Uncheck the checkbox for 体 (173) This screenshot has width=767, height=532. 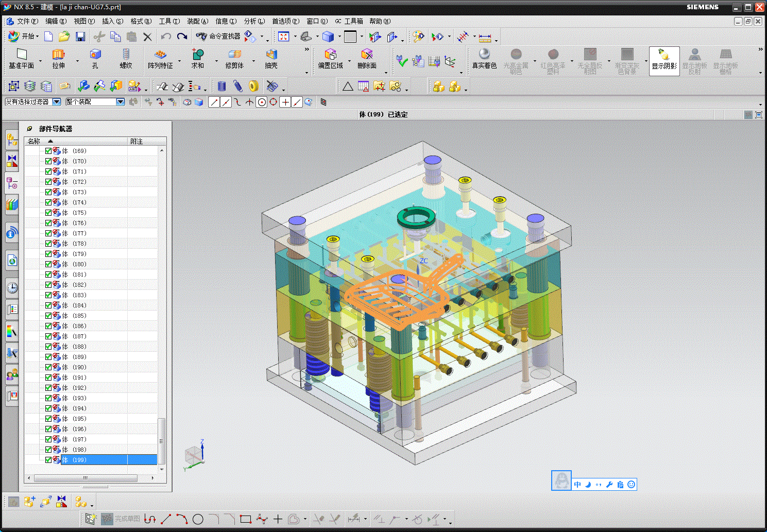point(48,192)
